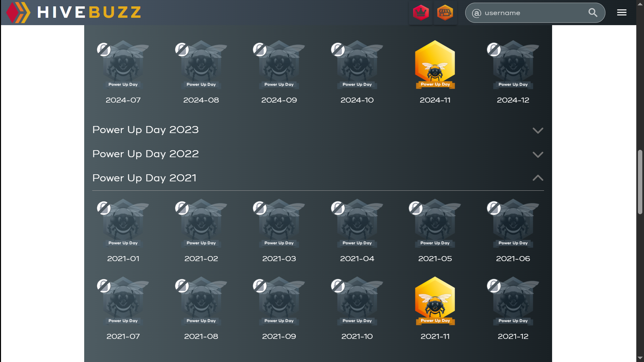Viewport: 644px width, 362px height.
Task: Open the hamburger menu
Action: pyautogui.click(x=622, y=13)
